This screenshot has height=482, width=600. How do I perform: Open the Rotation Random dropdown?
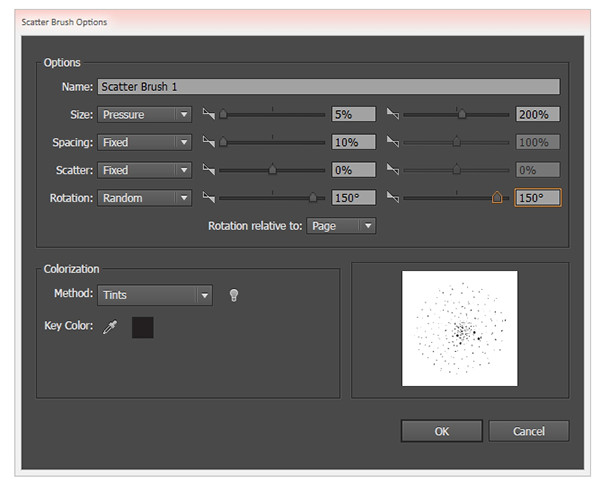click(x=144, y=199)
